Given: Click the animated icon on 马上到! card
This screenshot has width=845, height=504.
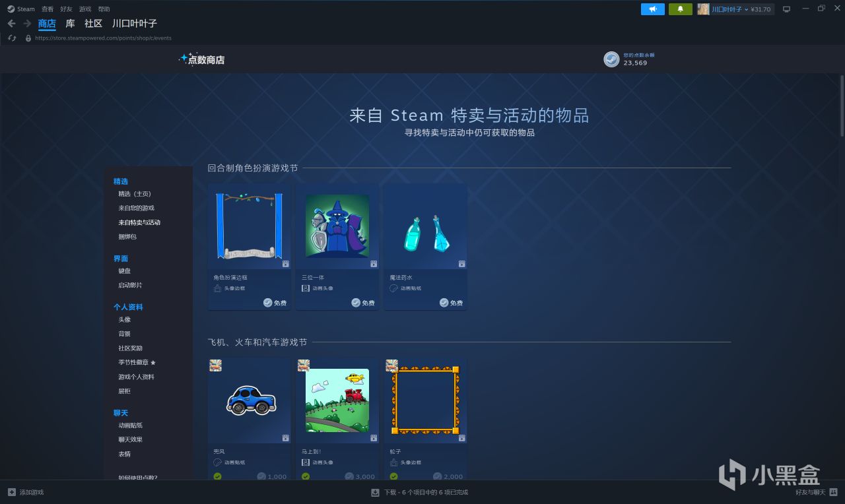Looking at the screenshot, I should [374, 438].
